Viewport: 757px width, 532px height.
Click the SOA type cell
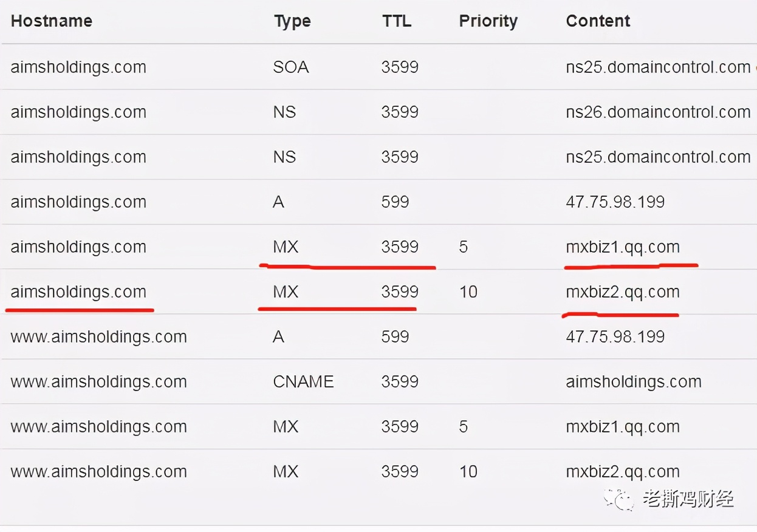coord(291,67)
